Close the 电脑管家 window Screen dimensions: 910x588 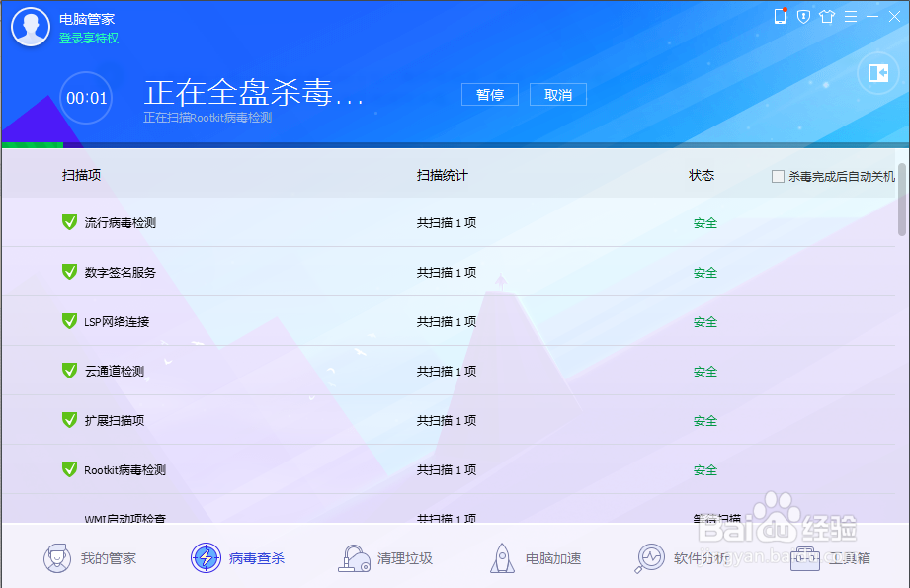(895, 16)
